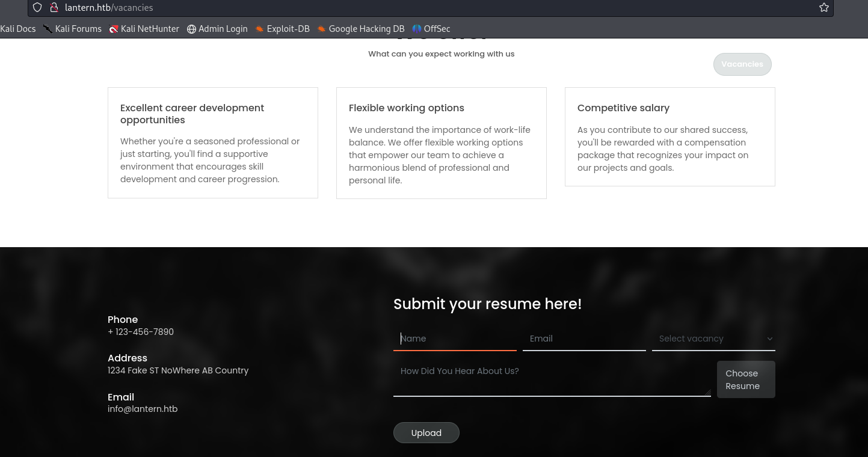868x457 pixels.
Task: Click the 1234 Fake ST address text
Action: coord(178,370)
